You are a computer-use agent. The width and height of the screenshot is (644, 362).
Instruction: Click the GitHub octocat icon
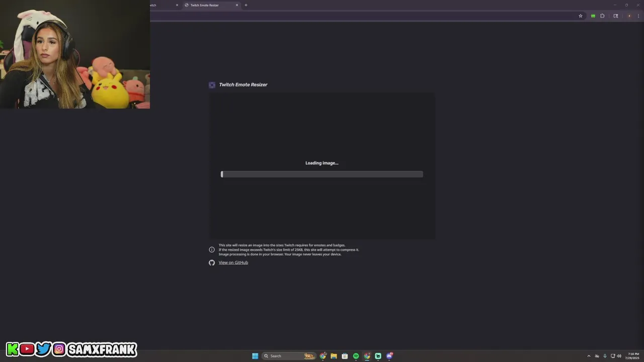pyautogui.click(x=212, y=262)
